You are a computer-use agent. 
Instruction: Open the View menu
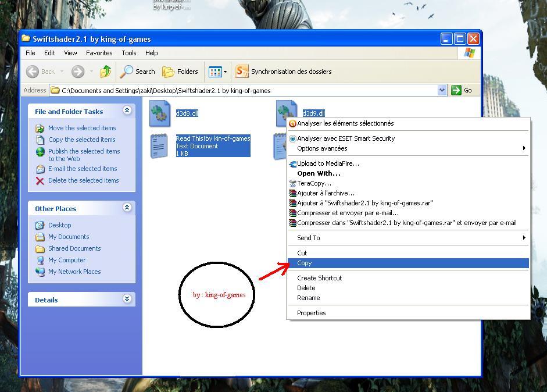click(x=70, y=53)
